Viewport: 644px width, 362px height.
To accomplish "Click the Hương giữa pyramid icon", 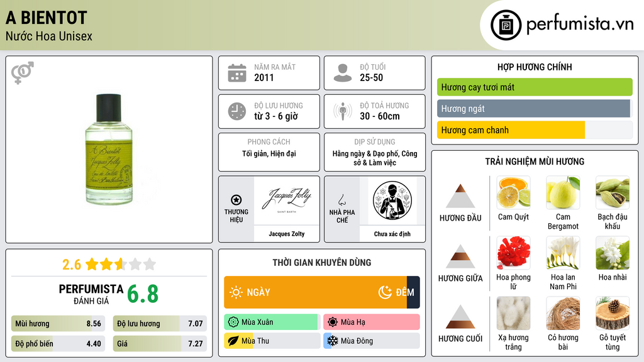I will [x=460, y=256].
